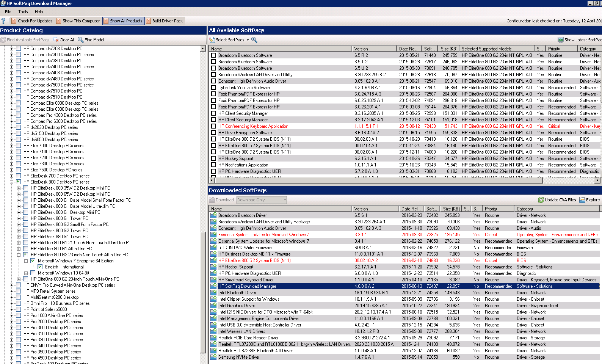Click Show Latest SoftPaqs icon
Image resolution: width=602 pixels, height=364 pixels.
point(561,40)
